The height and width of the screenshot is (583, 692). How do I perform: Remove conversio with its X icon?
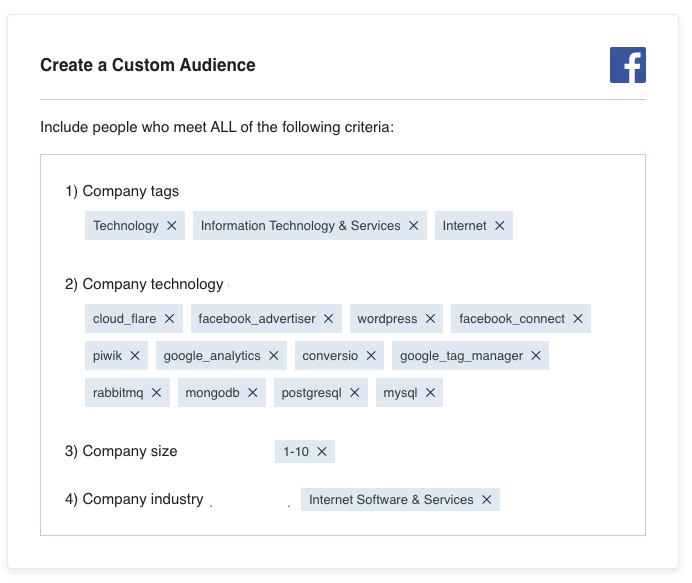(x=371, y=356)
